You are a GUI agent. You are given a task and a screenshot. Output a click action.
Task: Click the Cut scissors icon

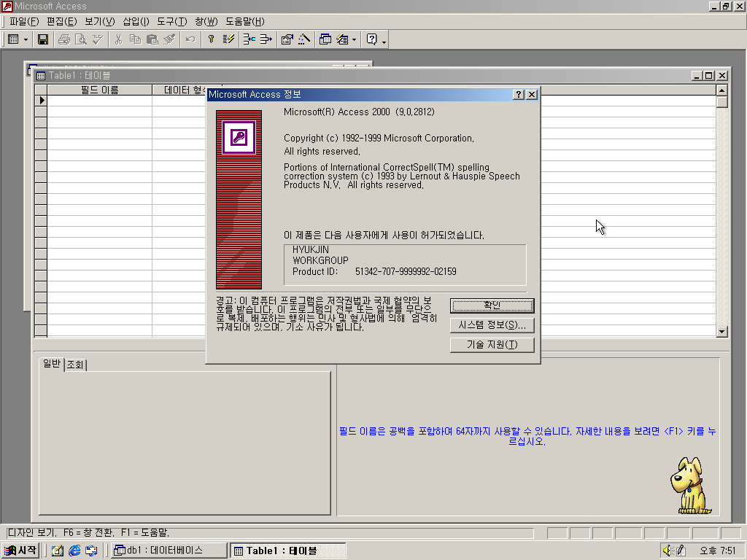(x=119, y=39)
